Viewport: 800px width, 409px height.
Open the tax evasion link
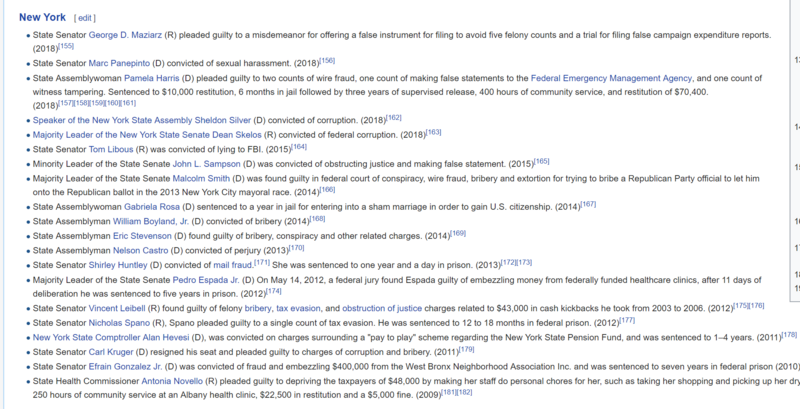(298, 308)
